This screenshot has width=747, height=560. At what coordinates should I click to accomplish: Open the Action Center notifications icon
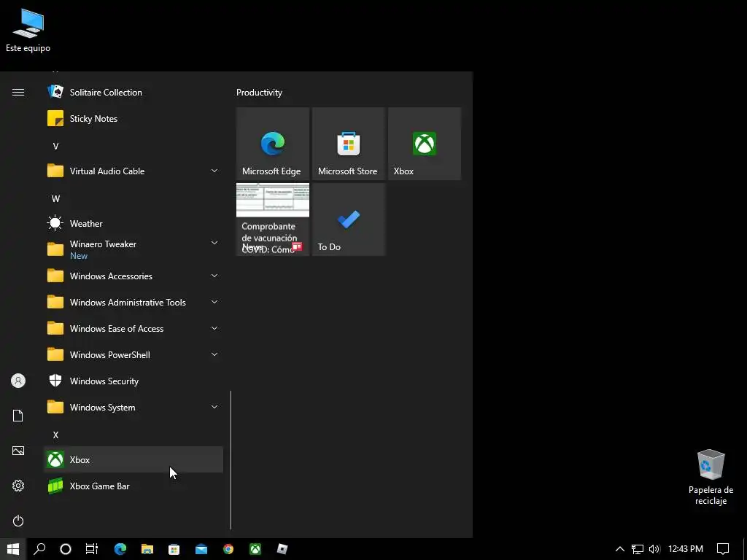[x=723, y=549]
